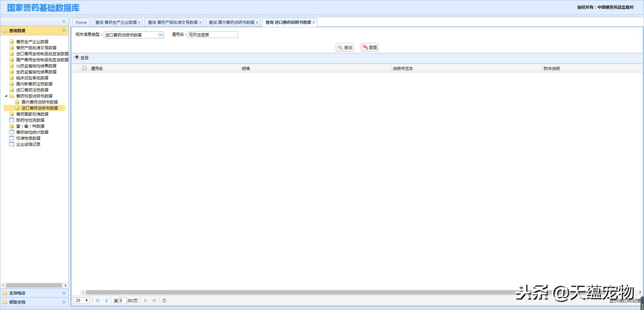This screenshot has width=644, height=310.
Task: Switch to 查询 国内兽药说明书数据 tab
Action: [231, 22]
